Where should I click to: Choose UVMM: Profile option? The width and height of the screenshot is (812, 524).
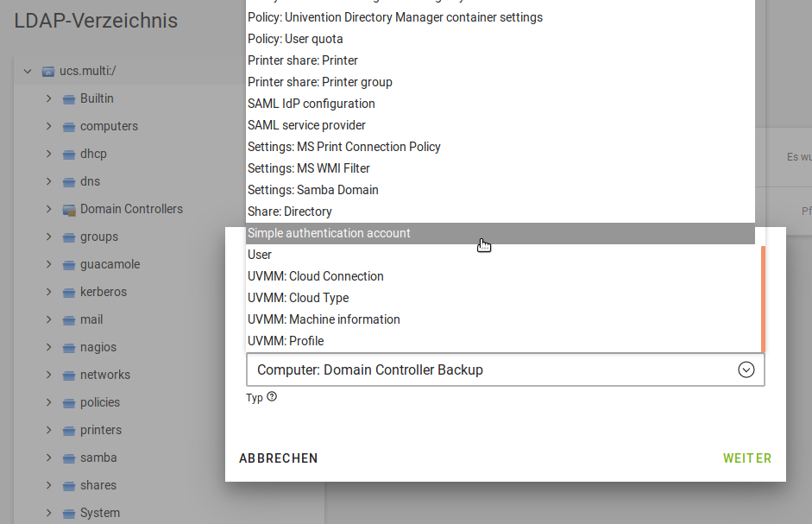500,341
